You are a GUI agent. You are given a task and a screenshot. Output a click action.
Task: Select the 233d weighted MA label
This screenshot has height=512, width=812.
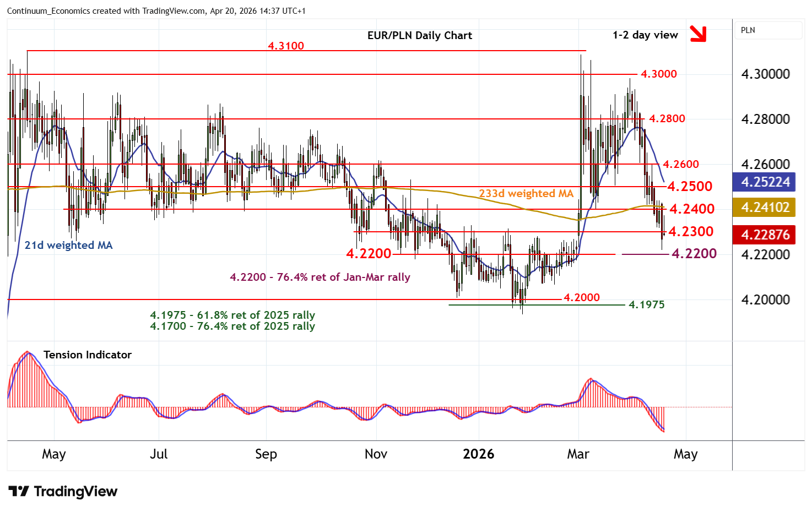pos(526,194)
